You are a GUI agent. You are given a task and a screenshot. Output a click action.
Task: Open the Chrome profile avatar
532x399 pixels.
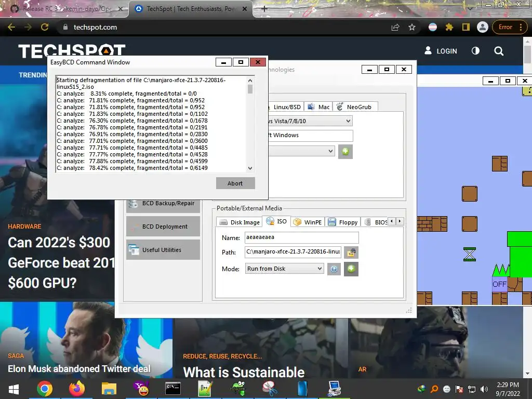[x=483, y=27]
